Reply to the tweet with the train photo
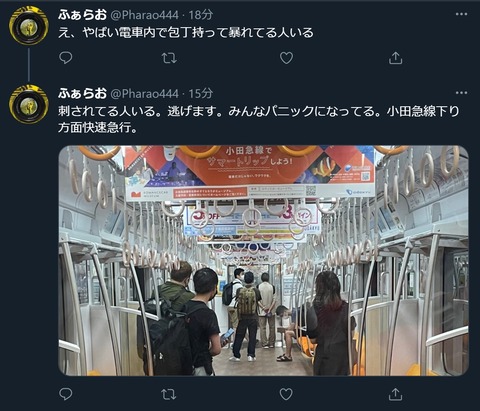 66,394
